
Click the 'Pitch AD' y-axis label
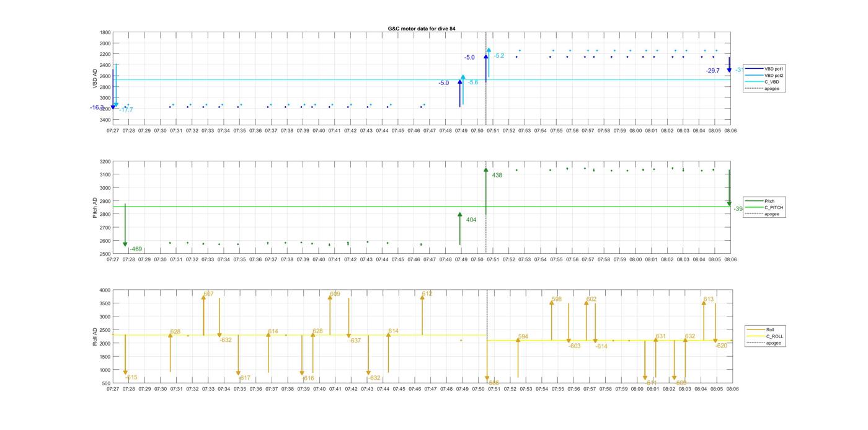tap(95, 207)
